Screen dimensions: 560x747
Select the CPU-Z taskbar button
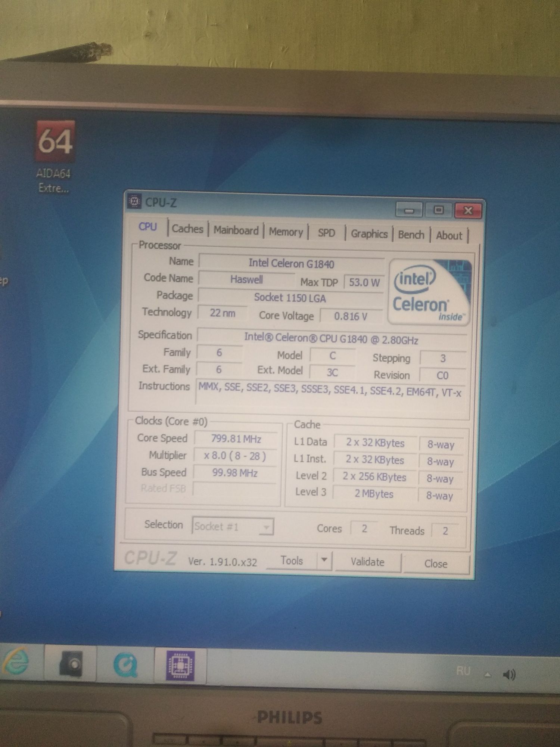tap(180, 666)
